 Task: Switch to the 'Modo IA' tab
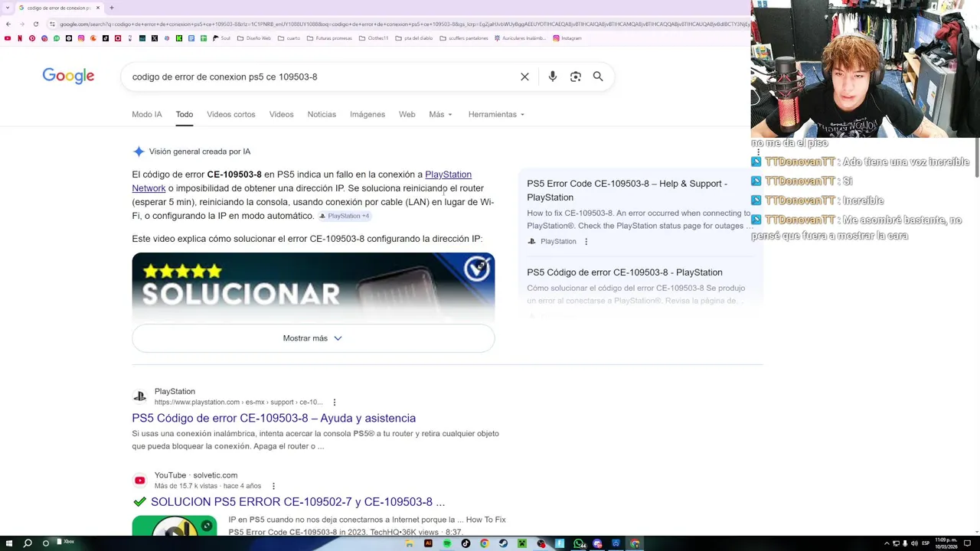pos(147,115)
